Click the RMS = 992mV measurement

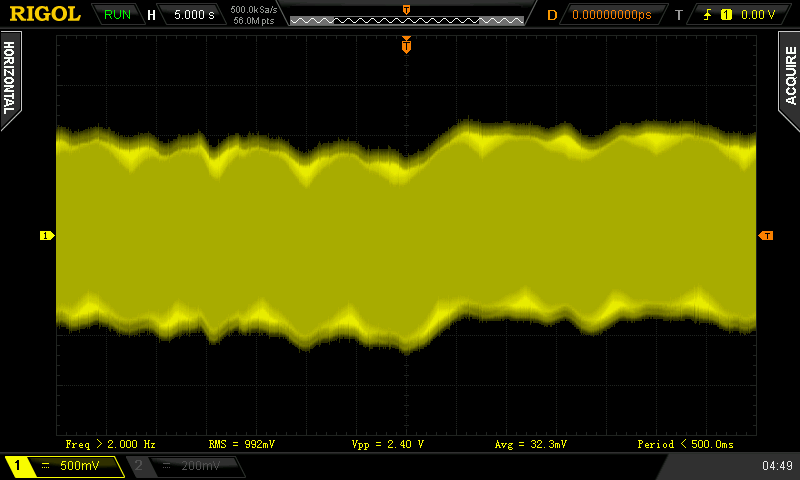[x=242, y=444]
